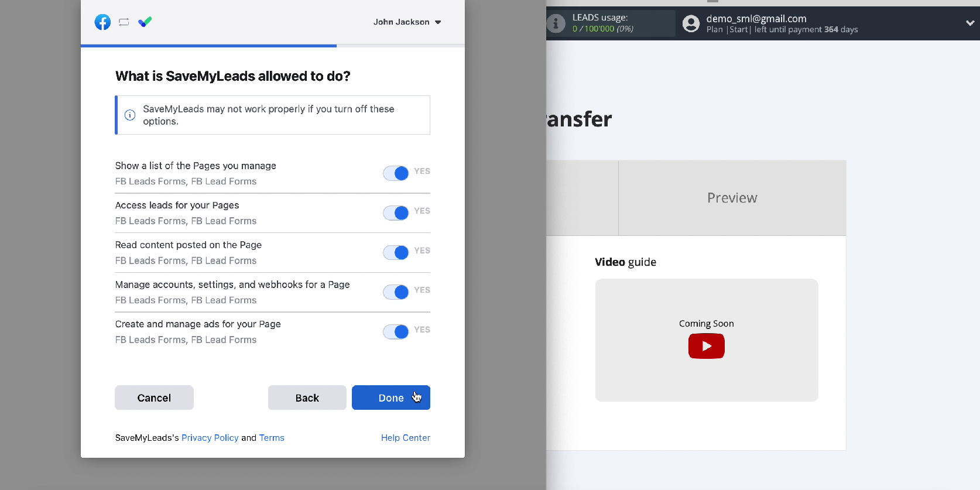Image resolution: width=980 pixels, height=490 pixels.
Task: Turn off 'Read content posted on the Page'
Action: [396, 252]
